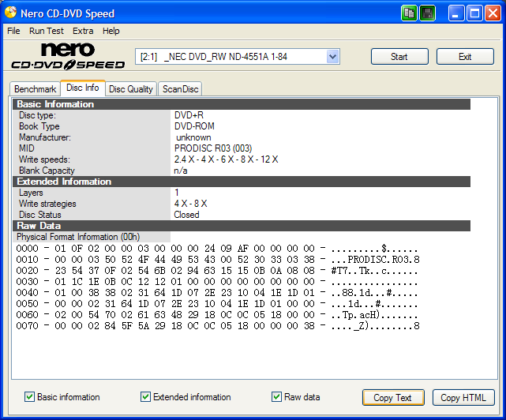Switch to the Benchmark tab

click(x=36, y=89)
